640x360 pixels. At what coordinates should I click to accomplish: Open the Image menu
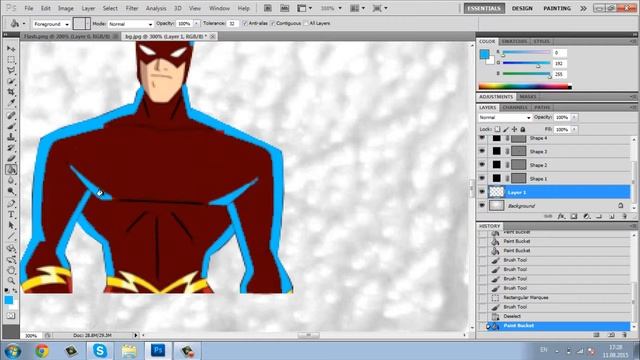coord(65,8)
